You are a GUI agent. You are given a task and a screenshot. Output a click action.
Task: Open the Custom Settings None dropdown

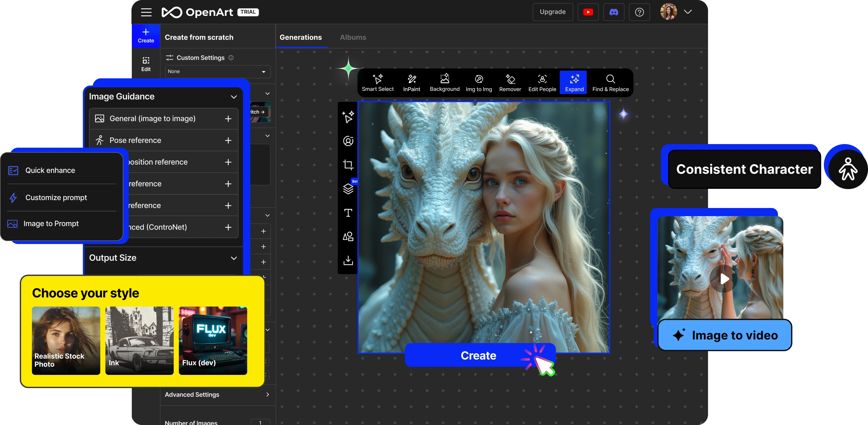(217, 71)
